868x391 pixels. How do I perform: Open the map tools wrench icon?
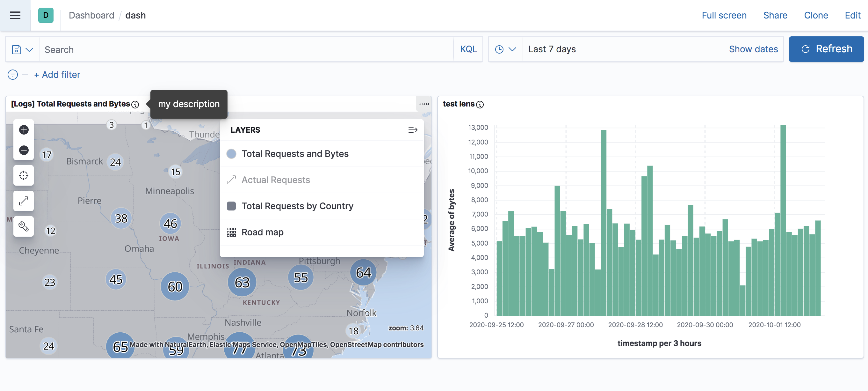point(24,226)
